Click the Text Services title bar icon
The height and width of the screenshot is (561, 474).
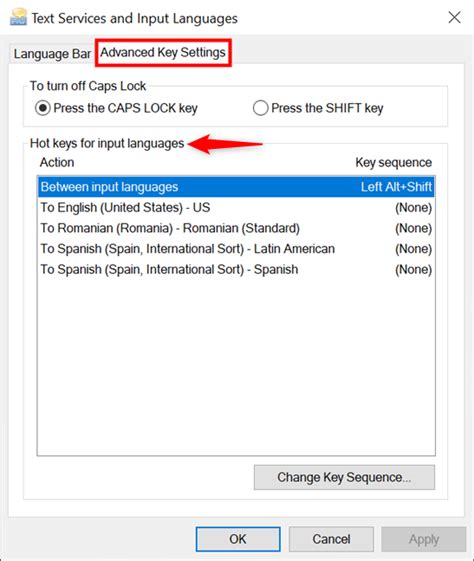18,17
